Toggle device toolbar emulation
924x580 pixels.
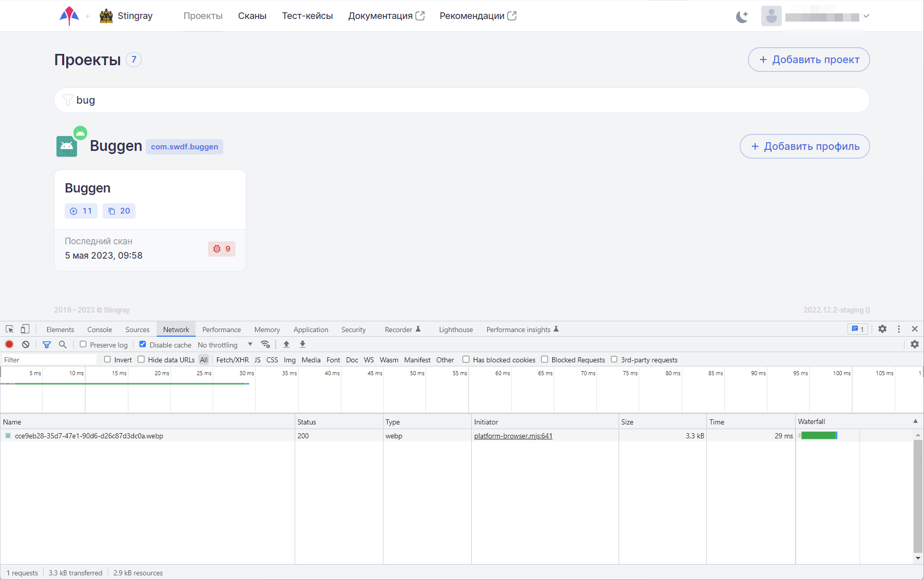[25, 329]
